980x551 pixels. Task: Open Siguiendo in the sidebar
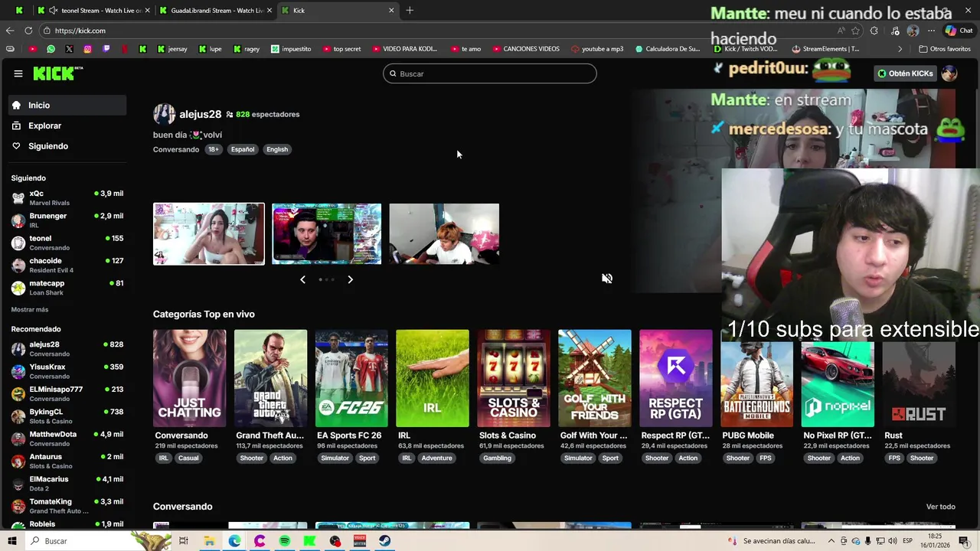click(68, 146)
